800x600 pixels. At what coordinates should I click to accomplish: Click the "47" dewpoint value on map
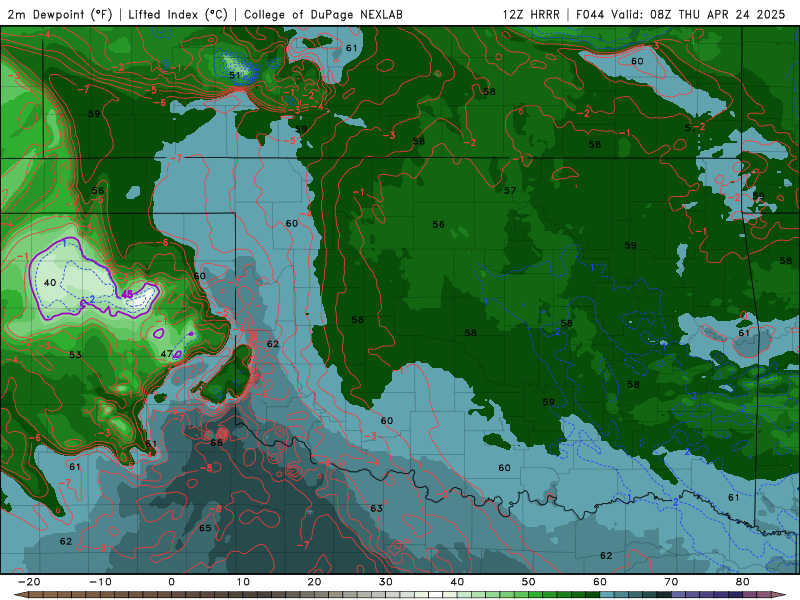pos(166,354)
